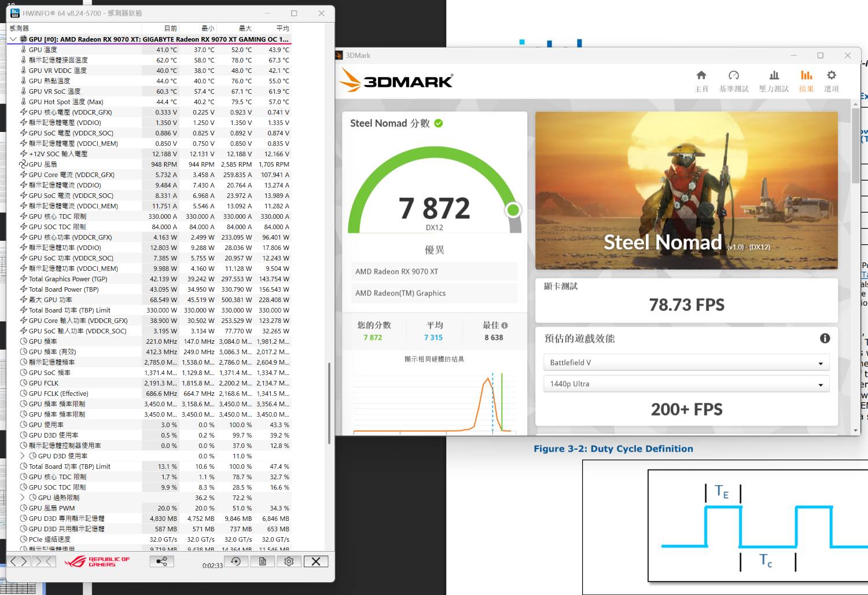The image size is (868, 595).
Task: Click 41.0 °C current GPU 溫度 value
Action: click(167, 50)
